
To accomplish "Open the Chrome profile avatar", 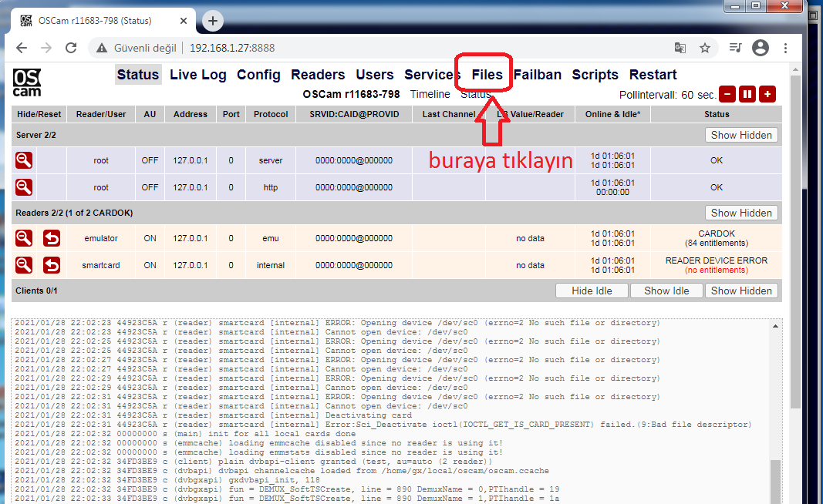I will (x=761, y=48).
